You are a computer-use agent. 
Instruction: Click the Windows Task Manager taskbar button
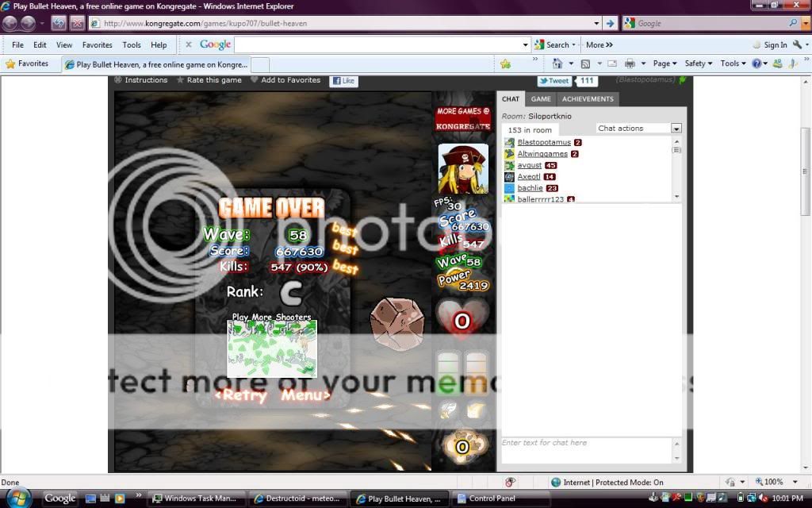[195, 498]
